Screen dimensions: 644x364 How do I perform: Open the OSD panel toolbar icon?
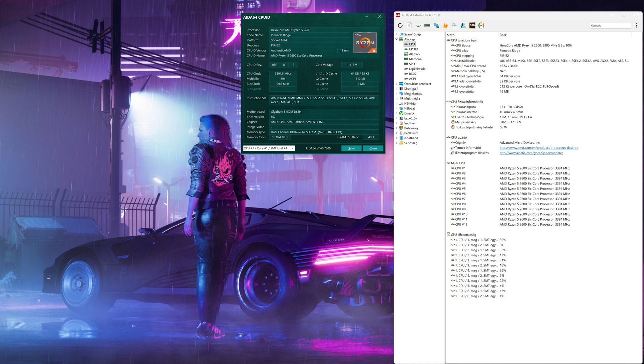coord(472,25)
